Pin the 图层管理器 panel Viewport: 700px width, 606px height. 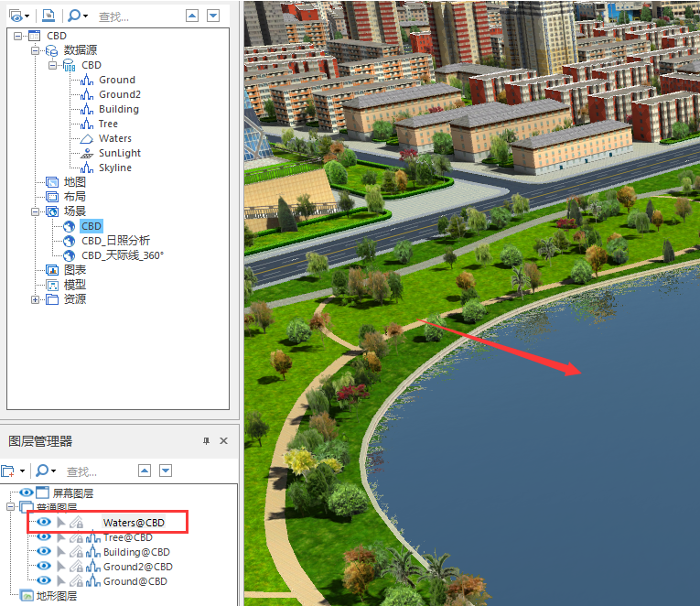[206, 441]
